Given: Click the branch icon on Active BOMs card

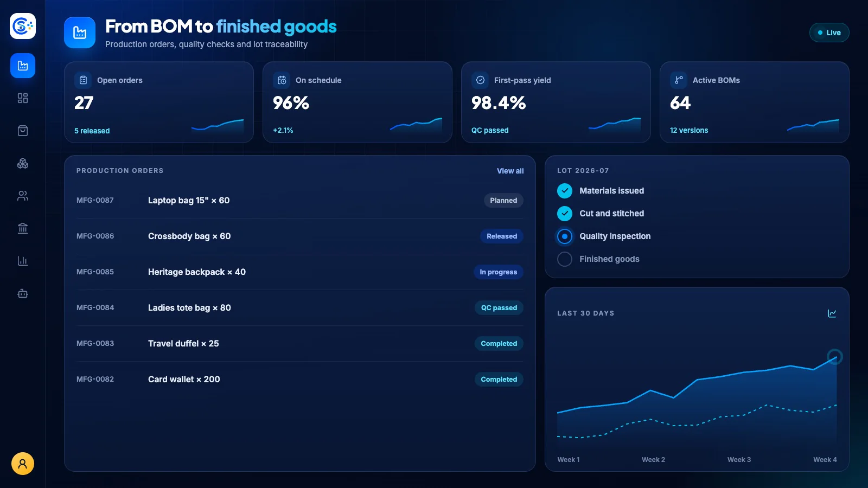Looking at the screenshot, I should point(679,80).
